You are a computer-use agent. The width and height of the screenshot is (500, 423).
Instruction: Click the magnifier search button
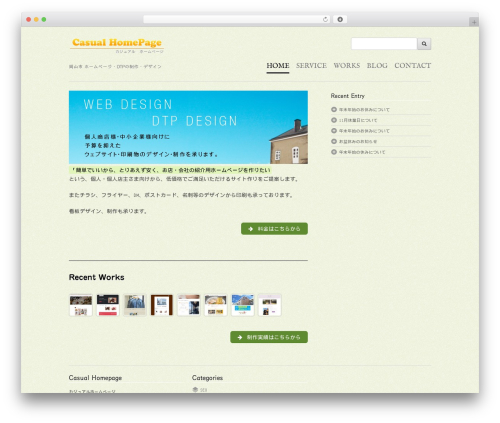(424, 44)
